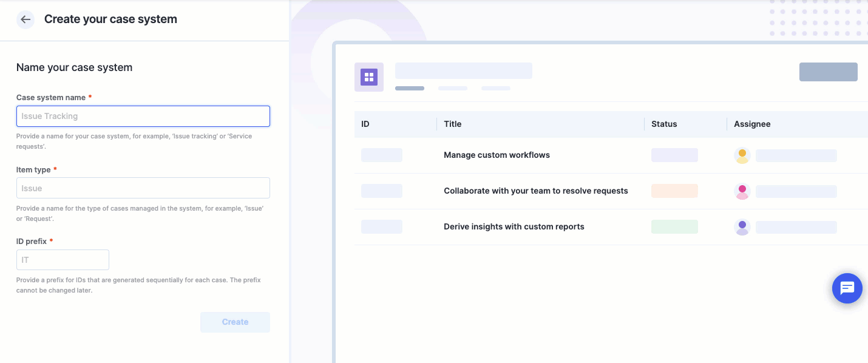Click the 'ID prefix' label
This screenshot has height=363, width=868.
click(x=32, y=241)
